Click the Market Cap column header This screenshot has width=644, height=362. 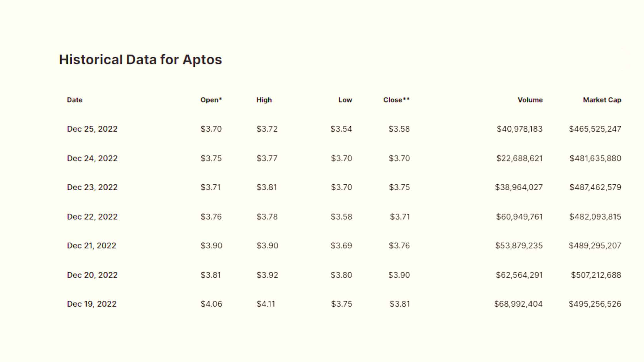pos(602,100)
